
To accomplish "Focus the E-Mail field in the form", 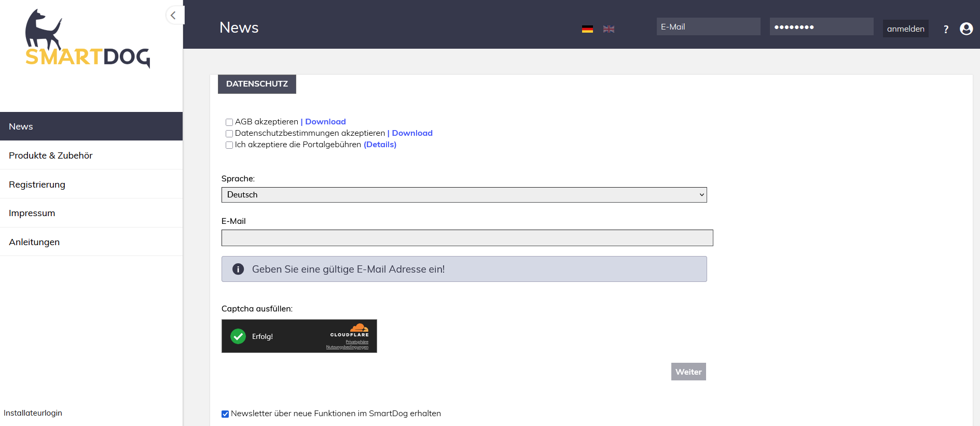I will tap(467, 238).
